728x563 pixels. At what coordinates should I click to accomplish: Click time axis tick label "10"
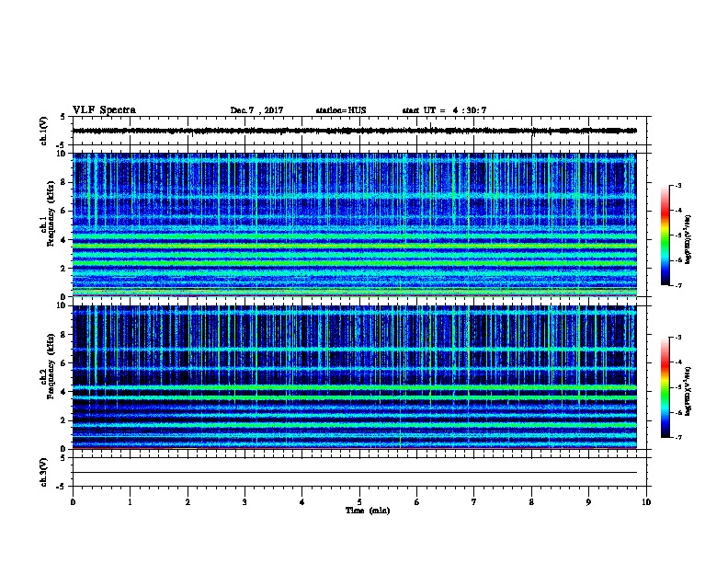646,501
